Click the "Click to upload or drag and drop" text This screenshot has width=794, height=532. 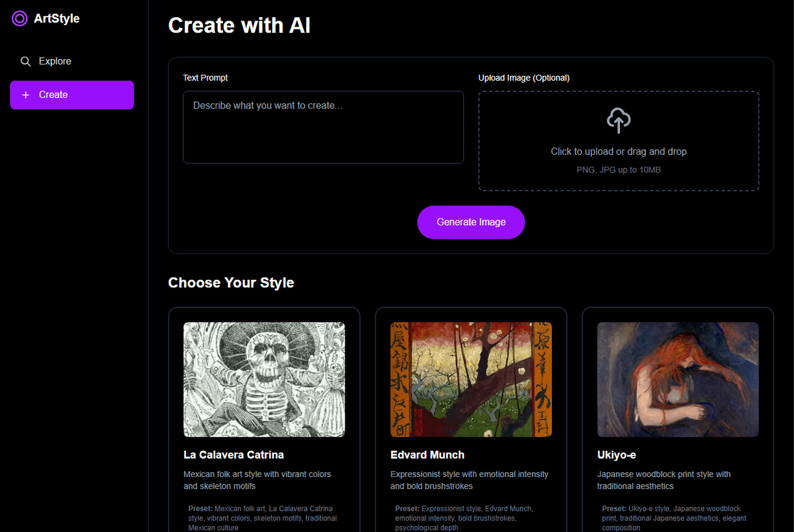tap(618, 152)
